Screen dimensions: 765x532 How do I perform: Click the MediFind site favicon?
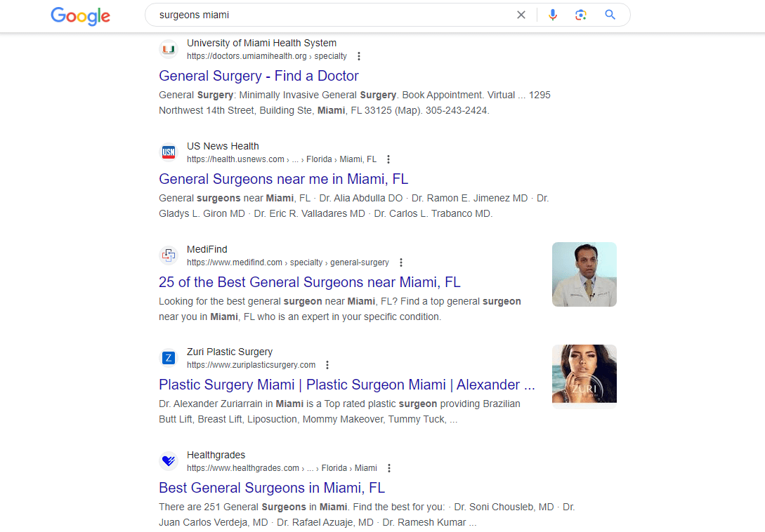(169, 255)
